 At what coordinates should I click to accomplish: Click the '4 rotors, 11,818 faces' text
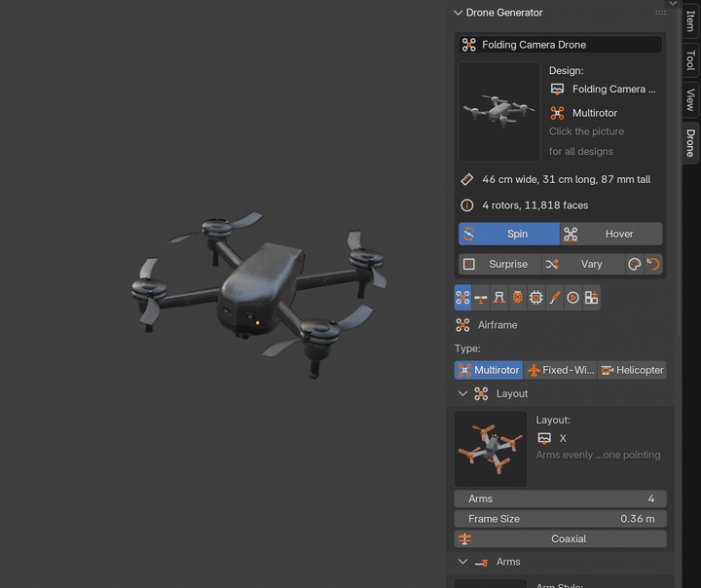pyautogui.click(x=535, y=205)
